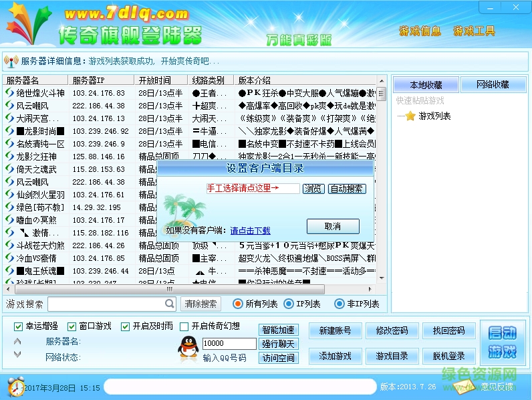Viewport: 532px width, 400px height.
Task: Click the QQ number input field
Action: [x=229, y=343]
